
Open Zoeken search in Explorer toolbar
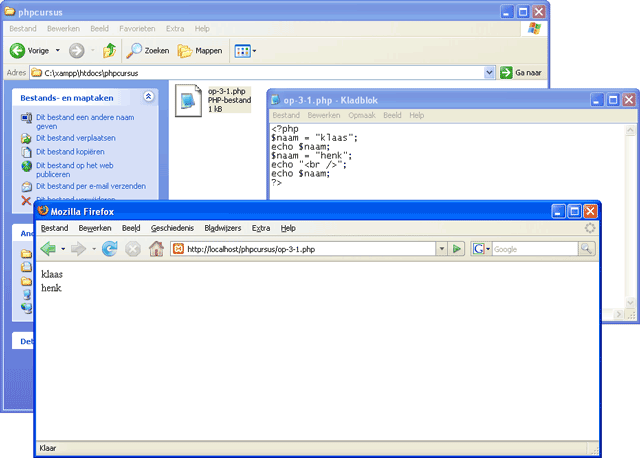click(148, 51)
